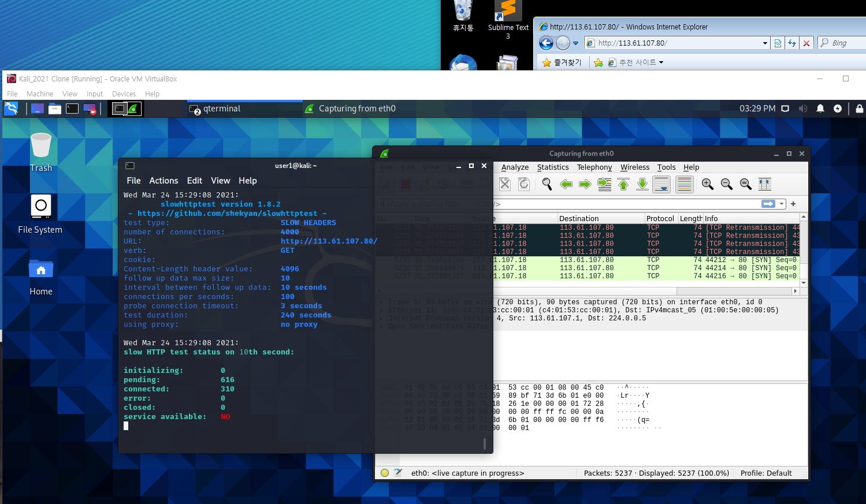Click Info column header
Screen dimensions: 866x504
click(751, 218)
